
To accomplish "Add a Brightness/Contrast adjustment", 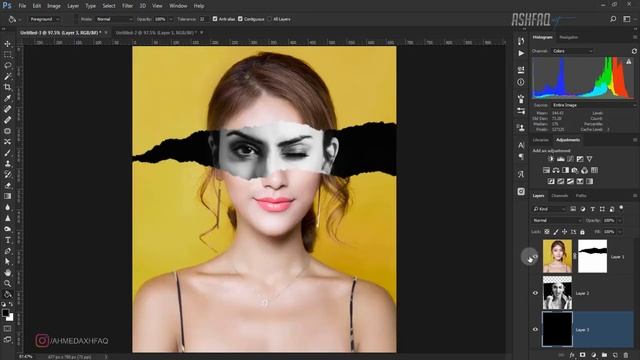I will point(551,159).
